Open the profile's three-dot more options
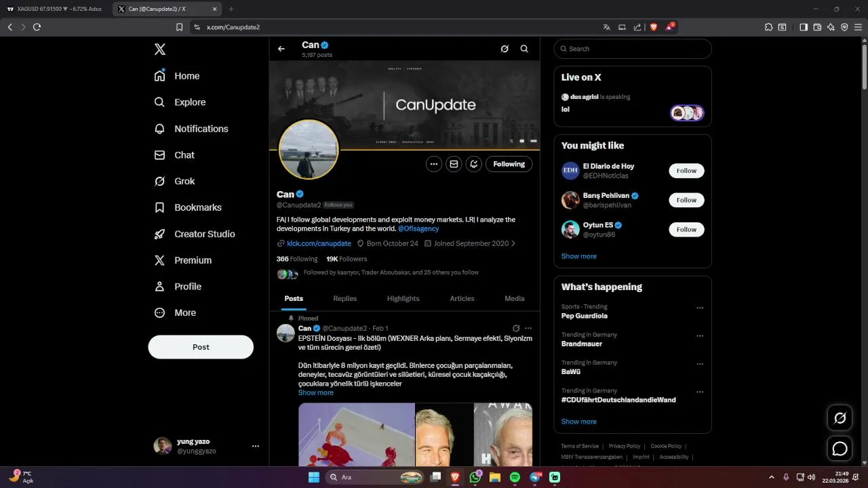The width and height of the screenshot is (868, 488). pyautogui.click(x=434, y=164)
